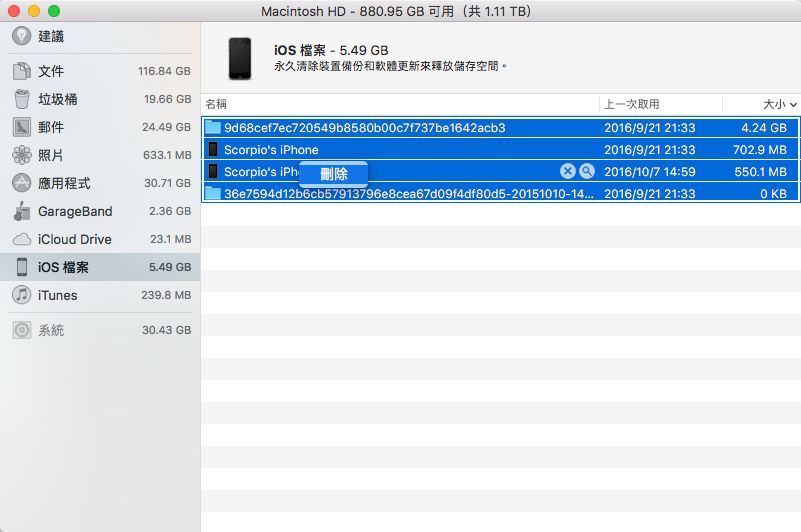The height and width of the screenshot is (532, 801).
Task: Choose 刪除 from the context menu
Action: (x=334, y=174)
